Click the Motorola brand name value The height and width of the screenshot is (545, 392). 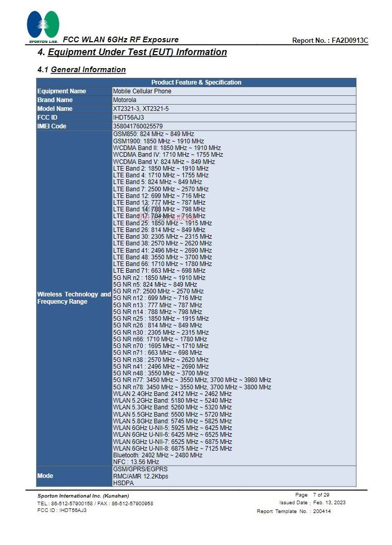click(125, 100)
